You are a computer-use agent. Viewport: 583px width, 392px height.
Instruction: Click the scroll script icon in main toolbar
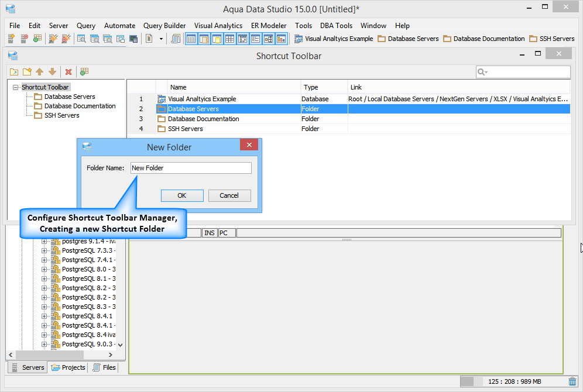point(176,38)
